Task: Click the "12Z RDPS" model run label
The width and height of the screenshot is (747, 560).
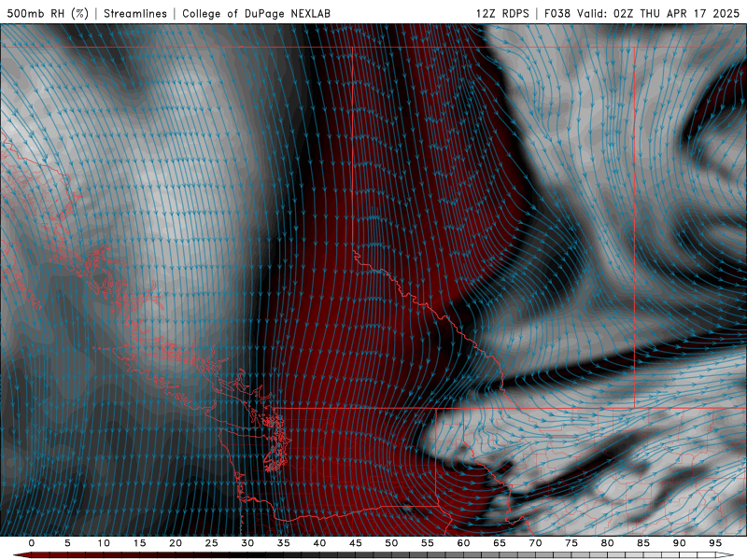Action: coord(502,13)
